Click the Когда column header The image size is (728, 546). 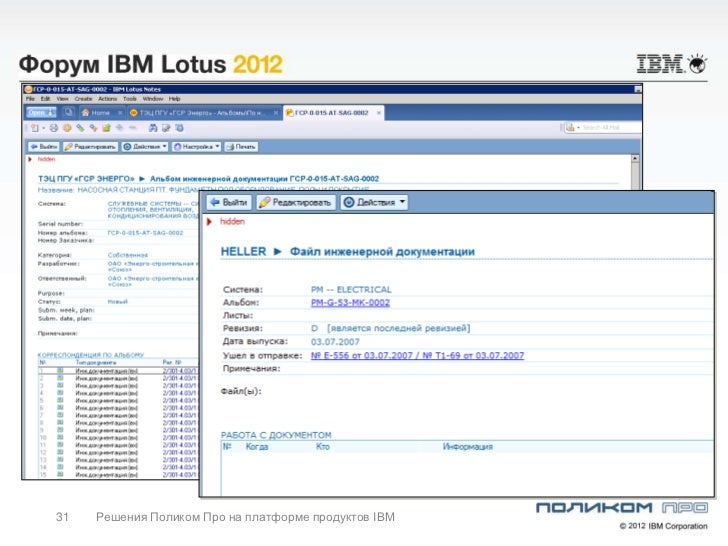tap(257, 447)
